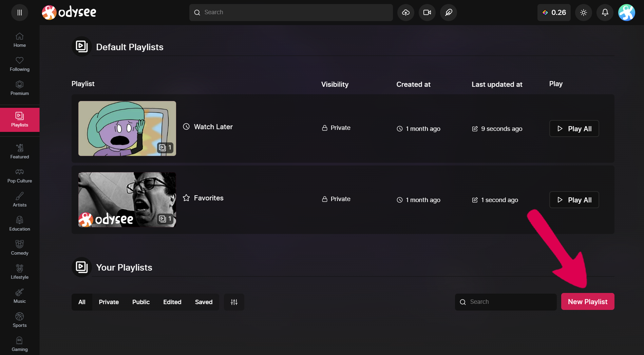Open the Favorites playlist thumbnail

(x=127, y=200)
